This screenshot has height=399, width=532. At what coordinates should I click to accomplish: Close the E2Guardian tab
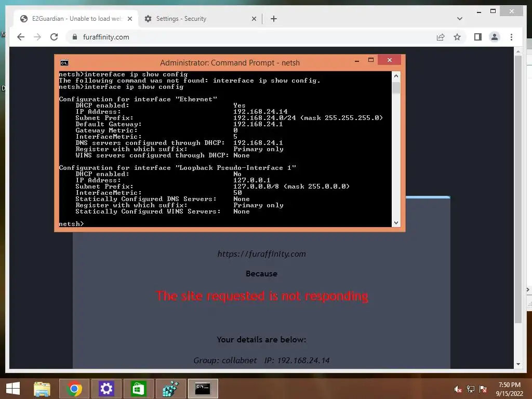pyautogui.click(x=129, y=19)
